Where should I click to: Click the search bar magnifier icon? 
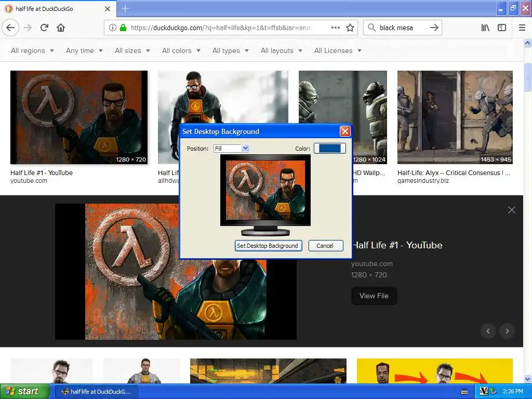371,28
